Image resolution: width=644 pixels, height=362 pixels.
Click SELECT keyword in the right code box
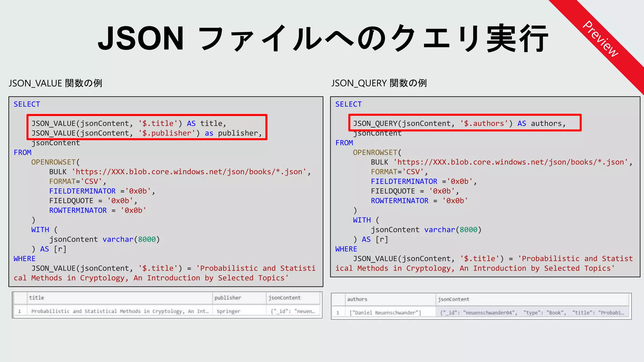[x=348, y=104]
